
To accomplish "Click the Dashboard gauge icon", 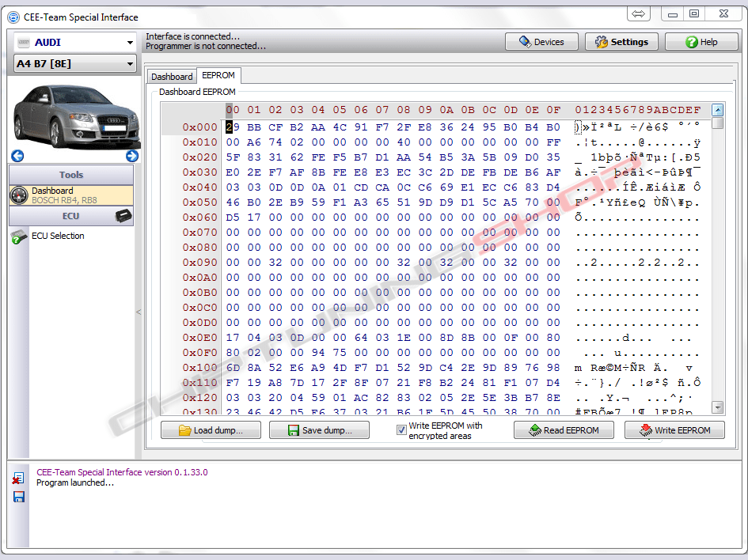I will 19,195.
